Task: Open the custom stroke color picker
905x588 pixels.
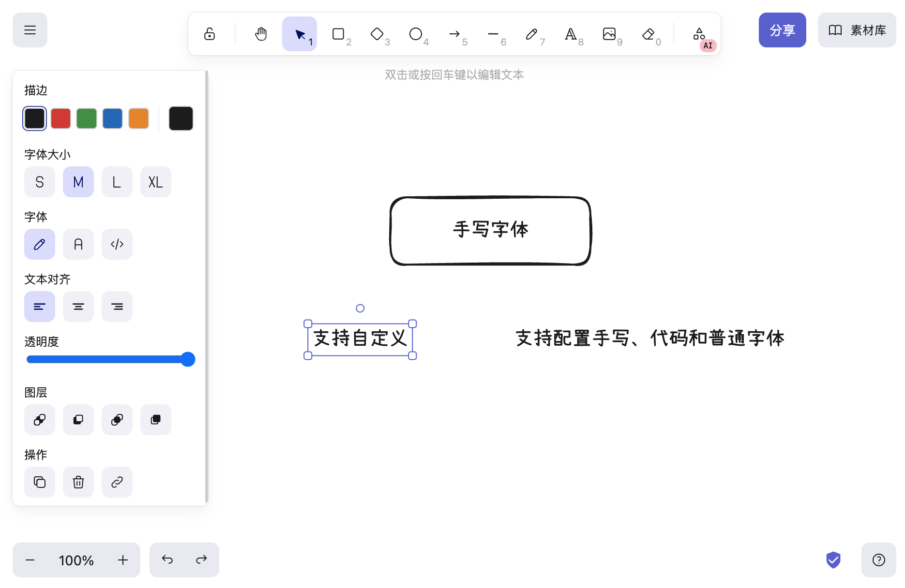Action: [181, 118]
